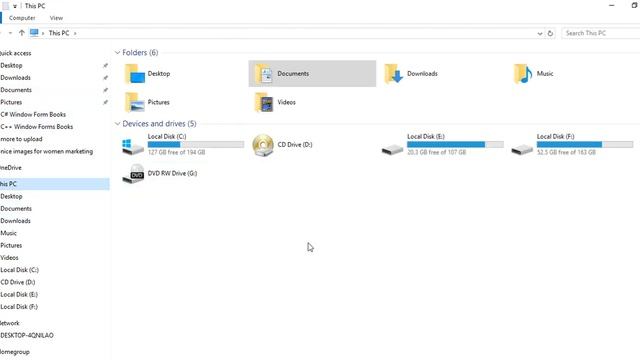Unpin Desktop using its pin icon in Quick access

click(x=105, y=65)
